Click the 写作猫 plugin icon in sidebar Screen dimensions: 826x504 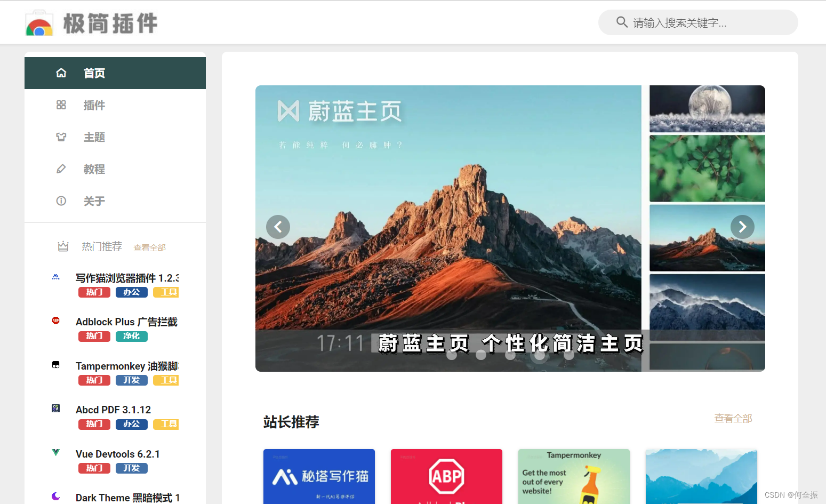coord(56,277)
